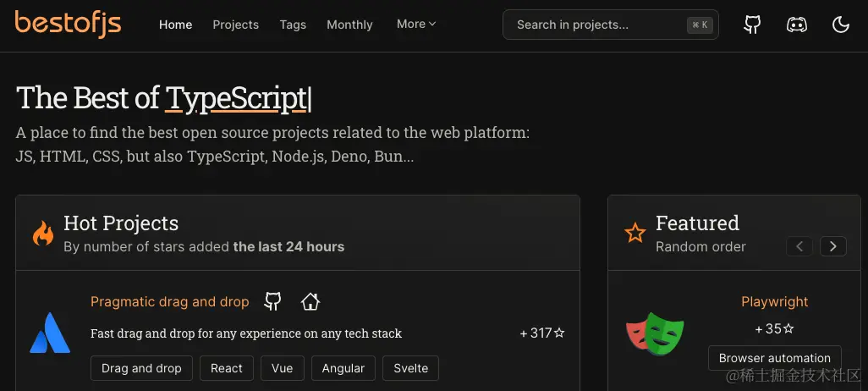Expand the More menu
Image resolution: width=868 pixels, height=391 pixels.
coord(416,24)
